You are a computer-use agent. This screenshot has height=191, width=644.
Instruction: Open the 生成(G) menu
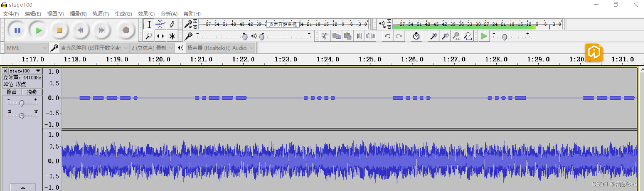coord(123,14)
